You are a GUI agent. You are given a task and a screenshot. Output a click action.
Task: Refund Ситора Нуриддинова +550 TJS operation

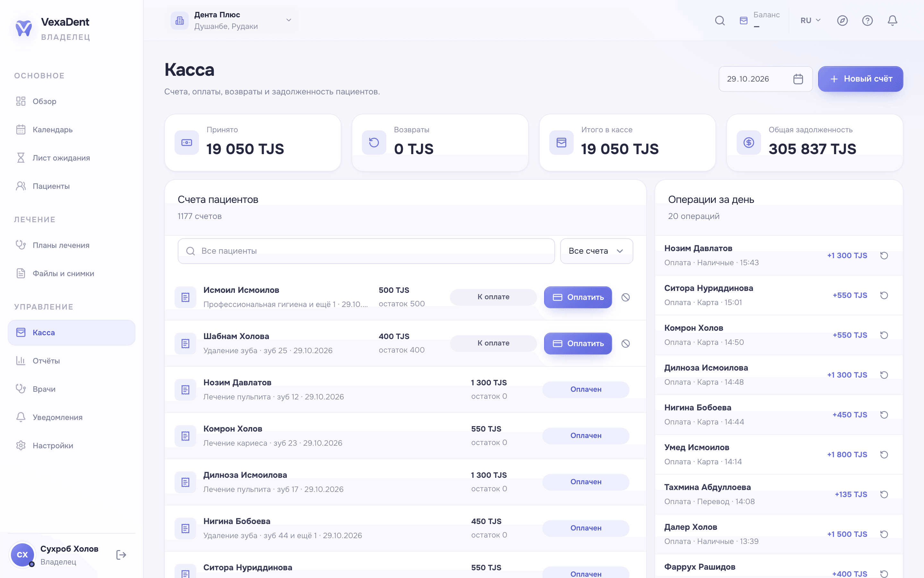coord(884,295)
